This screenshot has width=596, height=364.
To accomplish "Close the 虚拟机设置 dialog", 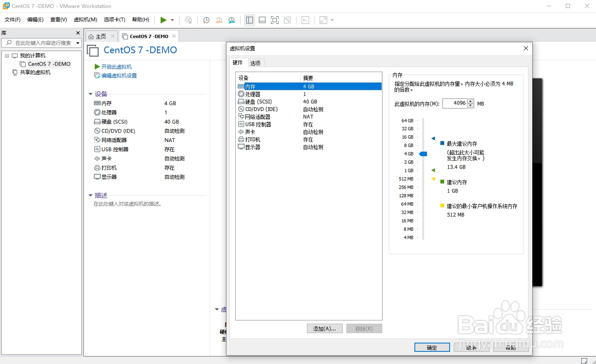I will tap(526, 48).
